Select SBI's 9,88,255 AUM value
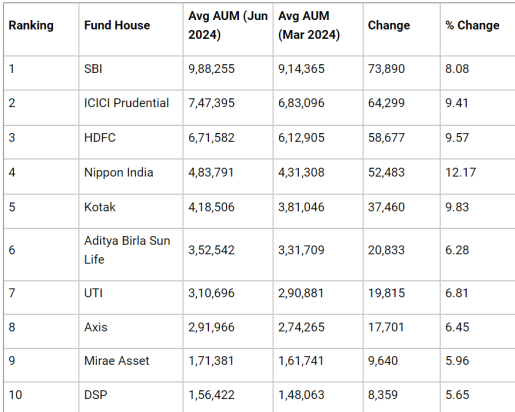Viewport: 515px width, 412px height. 211,69
